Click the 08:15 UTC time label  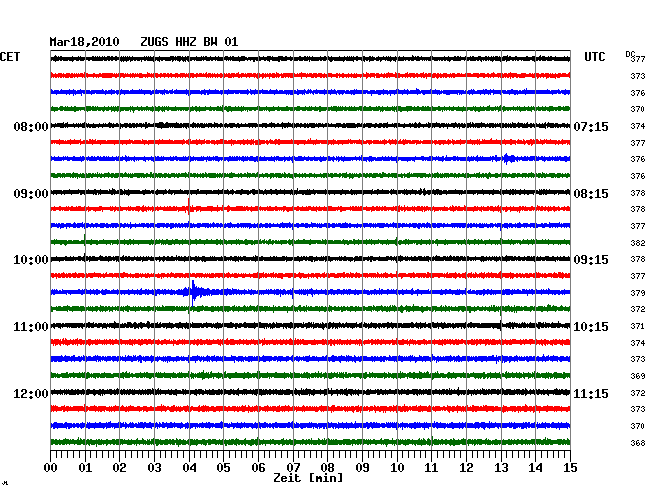tap(591, 194)
